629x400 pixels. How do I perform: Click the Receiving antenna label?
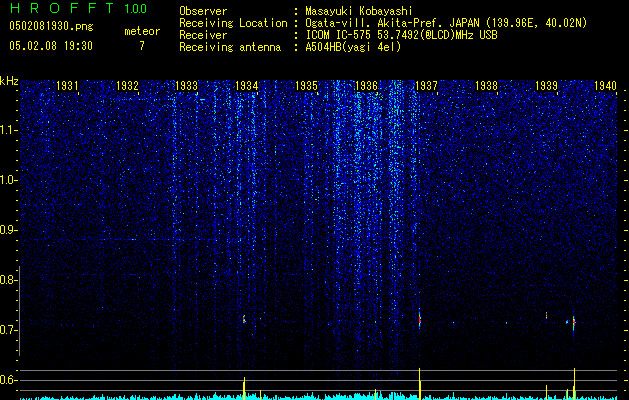click(230, 47)
